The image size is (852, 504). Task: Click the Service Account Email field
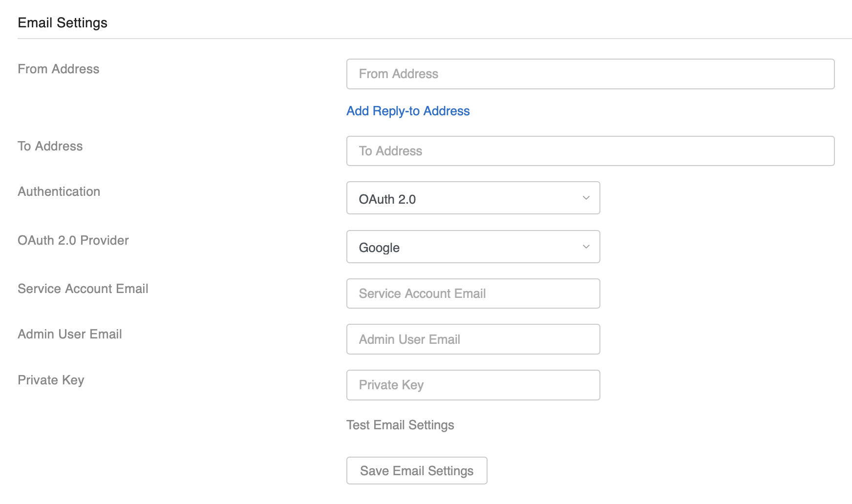tap(473, 294)
